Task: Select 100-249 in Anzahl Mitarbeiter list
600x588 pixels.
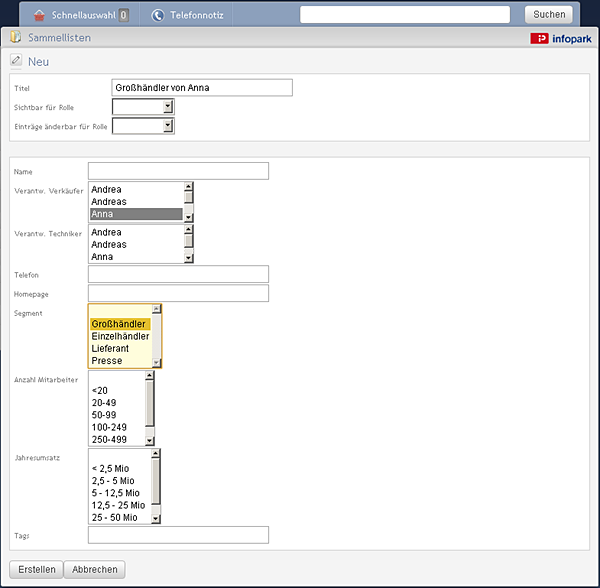Action: 117,427
